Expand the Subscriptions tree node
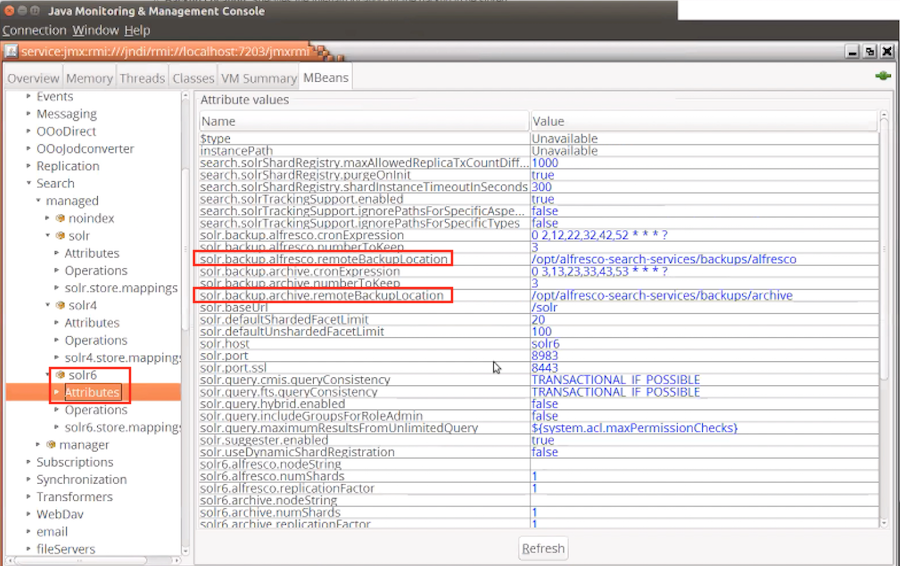This screenshot has width=900, height=566. [x=28, y=462]
